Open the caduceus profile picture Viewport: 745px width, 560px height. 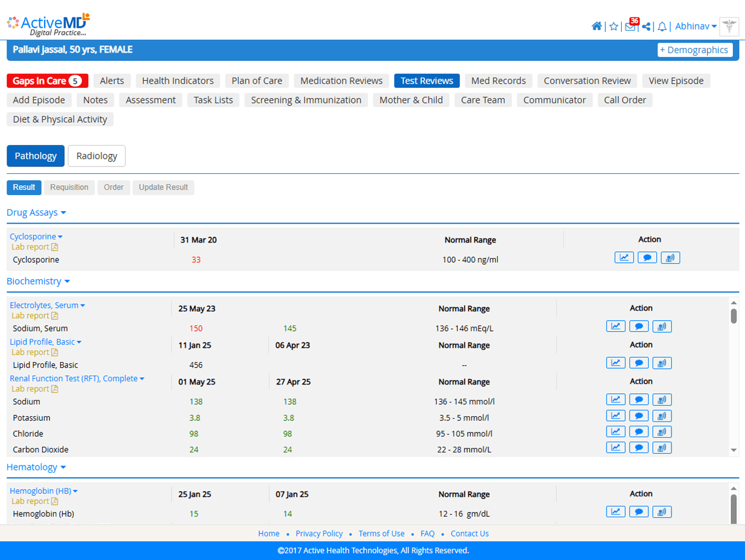click(729, 27)
